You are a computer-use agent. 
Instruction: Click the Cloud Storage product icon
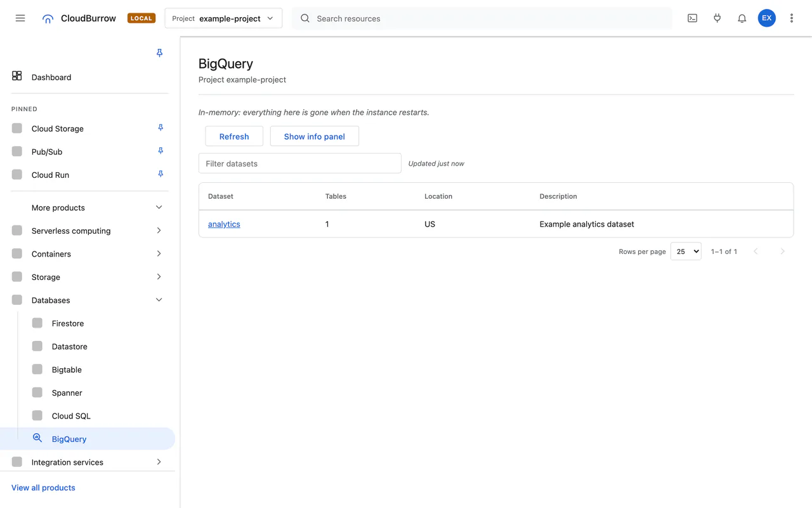17,128
